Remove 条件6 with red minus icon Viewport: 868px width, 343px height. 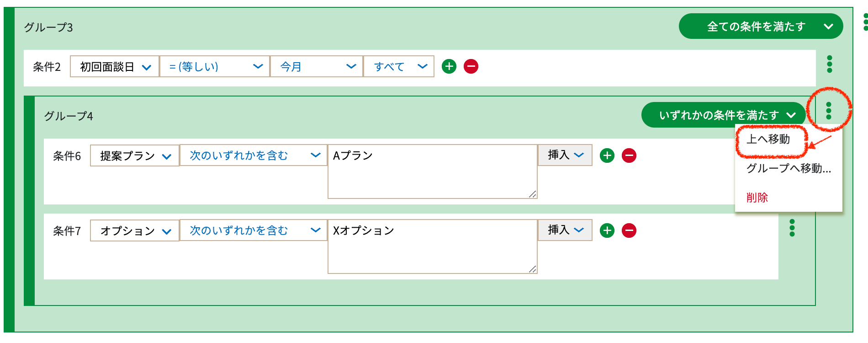(x=629, y=155)
